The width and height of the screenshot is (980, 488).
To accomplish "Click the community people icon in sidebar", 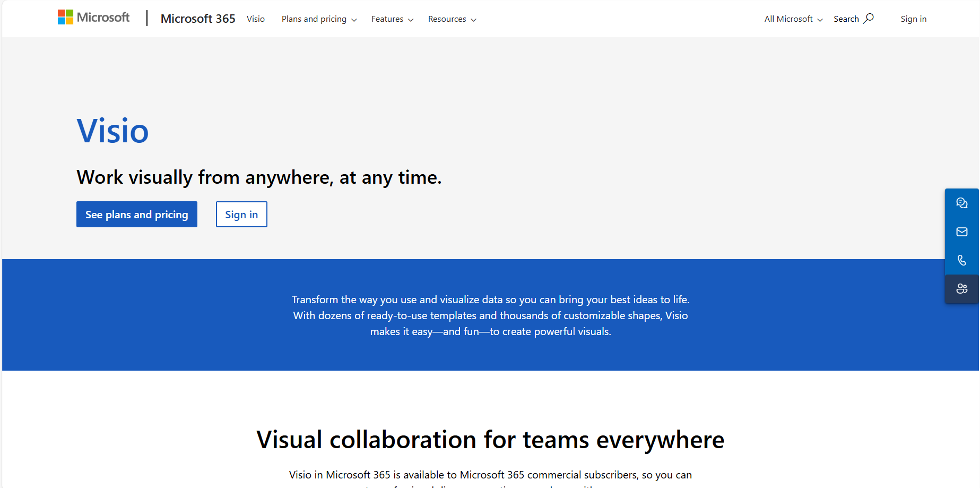I will (x=962, y=289).
